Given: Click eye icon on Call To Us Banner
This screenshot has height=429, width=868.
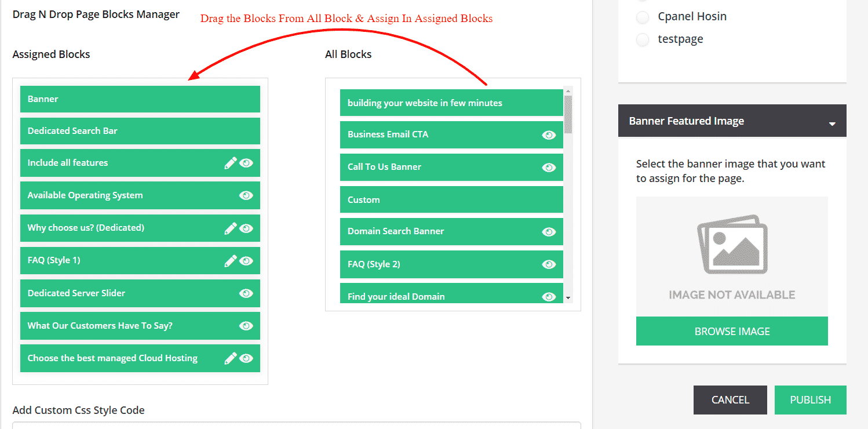Looking at the screenshot, I should tap(548, 168).
